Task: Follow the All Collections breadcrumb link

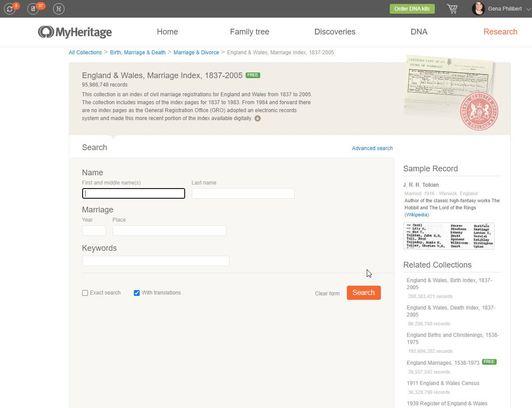Action: point(85,53)
